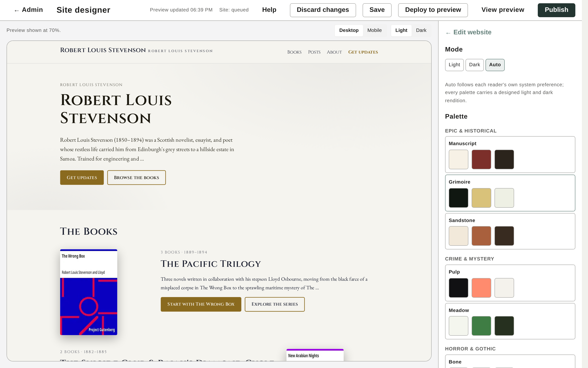This screenshot has width=588, height=368.
Task: Click The Books section heading
Action: [89, 231]
